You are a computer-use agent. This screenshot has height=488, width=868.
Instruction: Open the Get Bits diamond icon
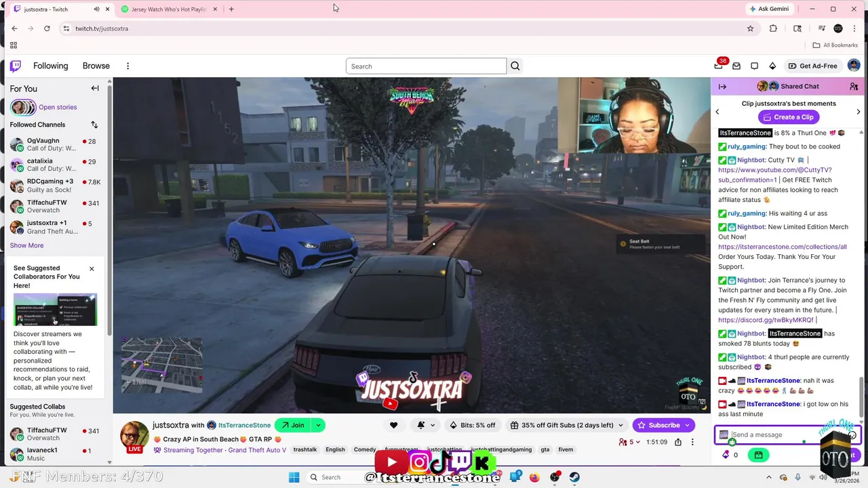[x=772, y=66]
